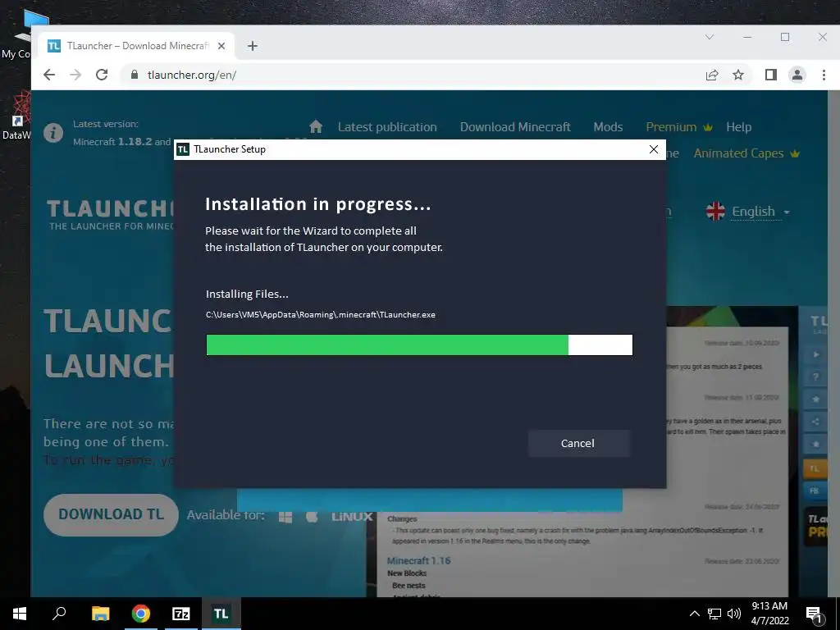840x630 pixels.
Task: Close the TLauncher browser tab
Action: 221,46
